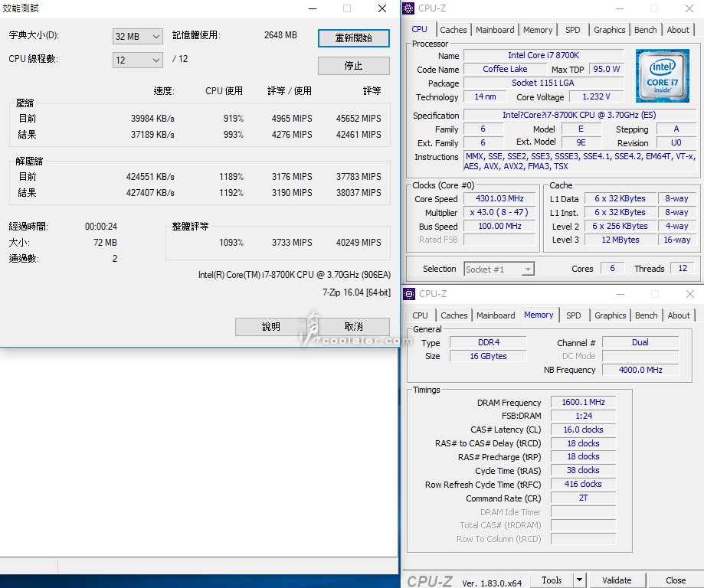This screenshot has height=588, width=704.
Task: Switch to Mainboard tab in bottom CPU-Z window
Action: (496, 315)
